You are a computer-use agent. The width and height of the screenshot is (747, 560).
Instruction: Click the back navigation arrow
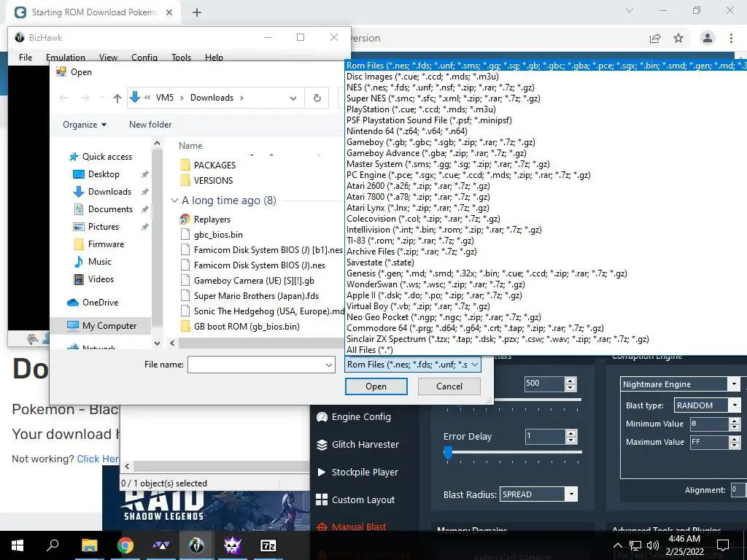(x=63, y=98)
